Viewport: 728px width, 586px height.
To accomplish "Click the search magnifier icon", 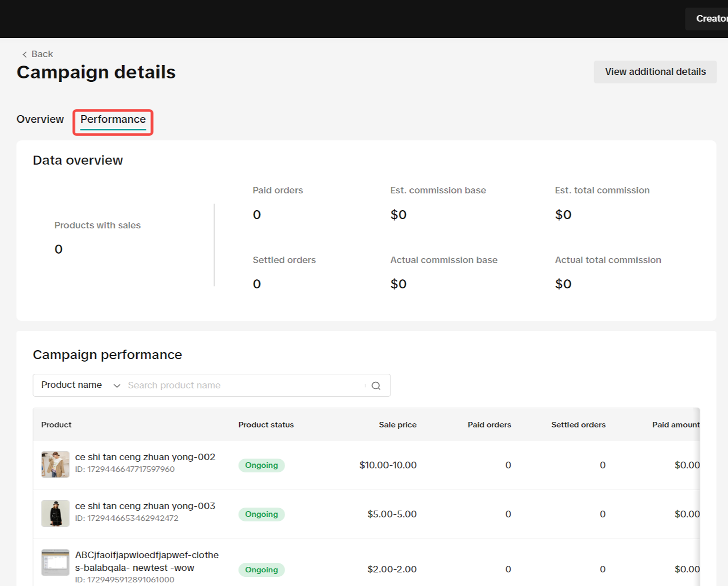I will (x=376, y=385).
